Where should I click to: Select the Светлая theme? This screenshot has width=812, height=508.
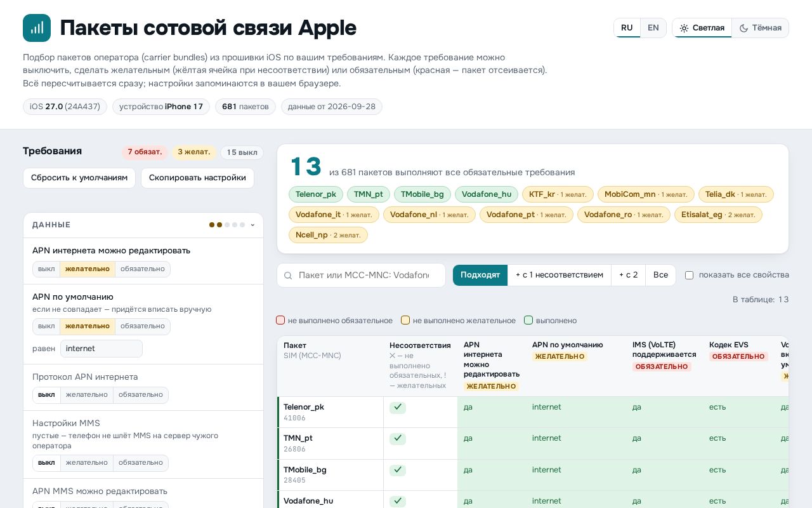[x=702, y=28]
